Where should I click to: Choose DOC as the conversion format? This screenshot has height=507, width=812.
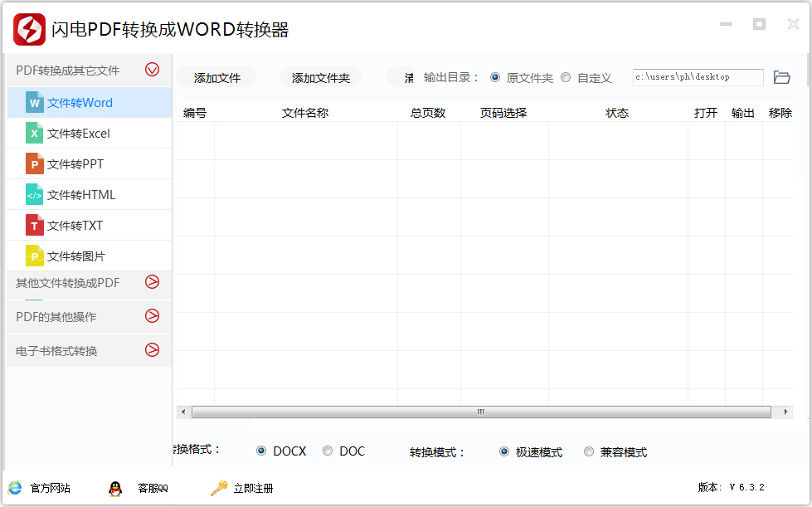point(328,451)
